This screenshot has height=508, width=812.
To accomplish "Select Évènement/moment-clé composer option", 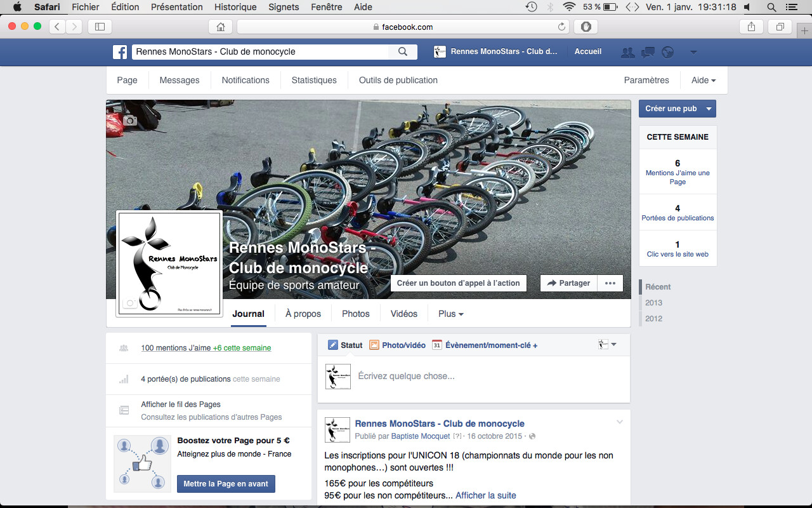I will coord(485,345).
